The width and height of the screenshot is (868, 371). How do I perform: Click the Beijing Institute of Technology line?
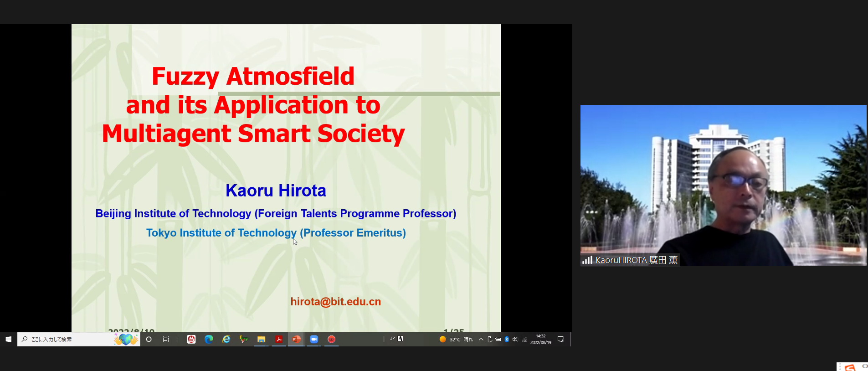click(x=276, y=213)
